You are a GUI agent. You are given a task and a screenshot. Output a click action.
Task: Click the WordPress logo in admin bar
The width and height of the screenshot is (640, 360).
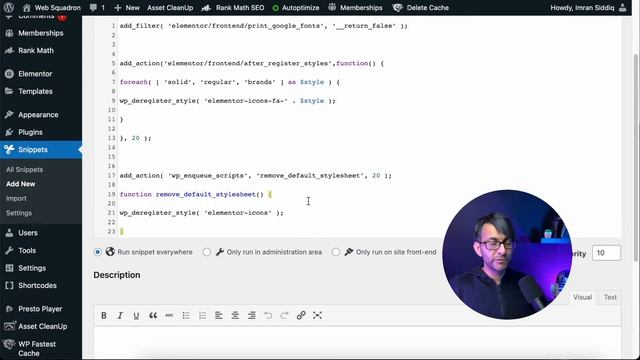point(9,7)
